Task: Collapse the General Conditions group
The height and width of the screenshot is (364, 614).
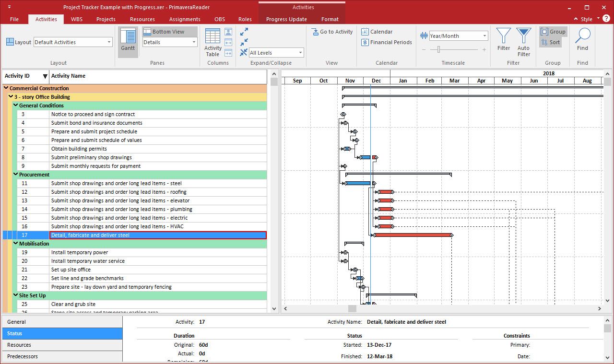Action: point(15,106)
